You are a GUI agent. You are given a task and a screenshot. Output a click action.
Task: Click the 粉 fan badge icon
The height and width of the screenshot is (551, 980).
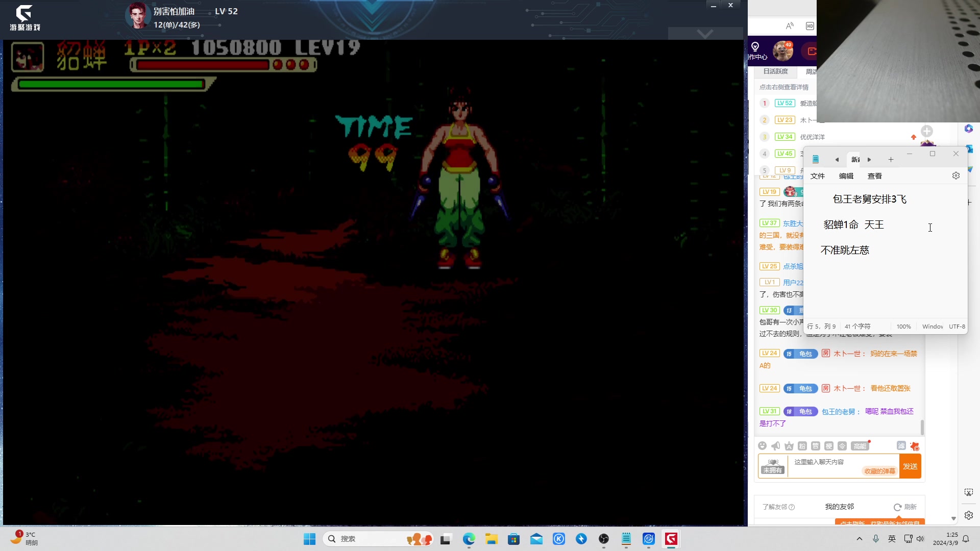pos(802,446)
